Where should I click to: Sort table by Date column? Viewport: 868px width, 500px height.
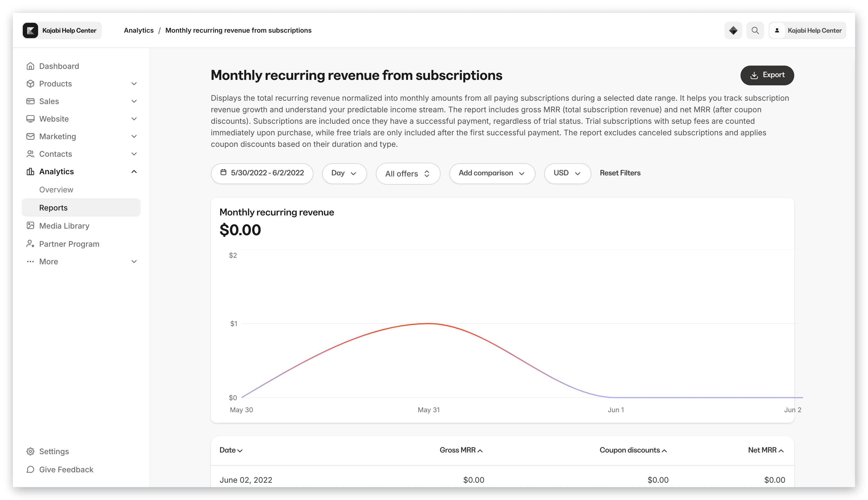tap(231, 450)
